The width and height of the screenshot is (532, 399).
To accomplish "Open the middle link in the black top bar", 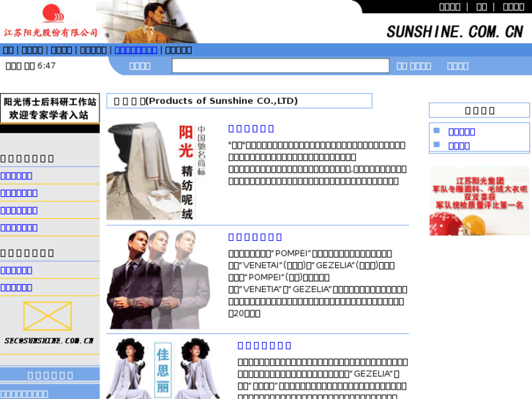I will (482, 7).
